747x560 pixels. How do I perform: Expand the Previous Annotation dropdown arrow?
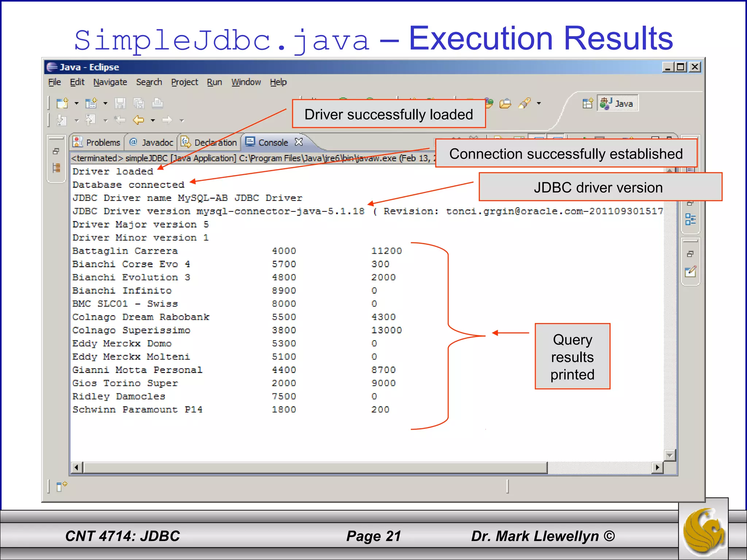coord(105,120)
